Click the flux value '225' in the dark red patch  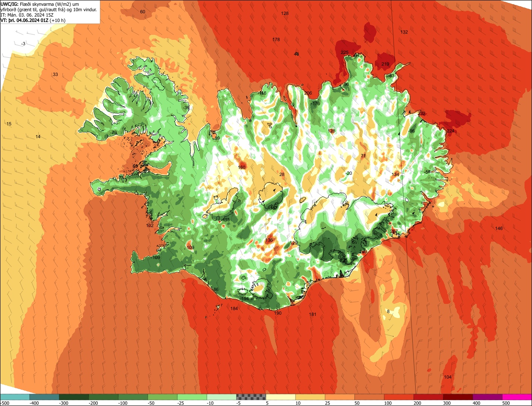tap(345, 52)
